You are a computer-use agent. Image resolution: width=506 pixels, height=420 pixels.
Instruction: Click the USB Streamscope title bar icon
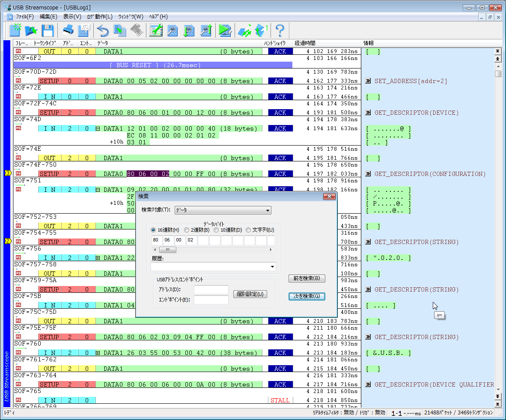point(8,7)
